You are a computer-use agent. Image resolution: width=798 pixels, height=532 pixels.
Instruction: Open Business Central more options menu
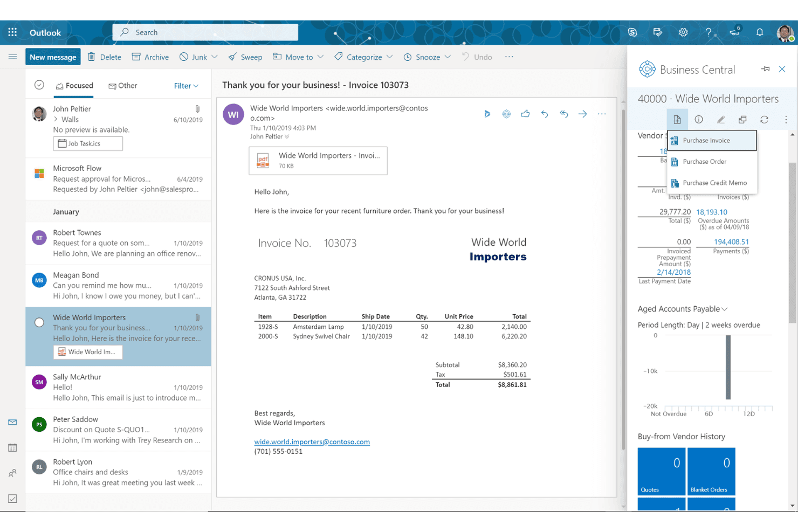[x=786, y=120]
